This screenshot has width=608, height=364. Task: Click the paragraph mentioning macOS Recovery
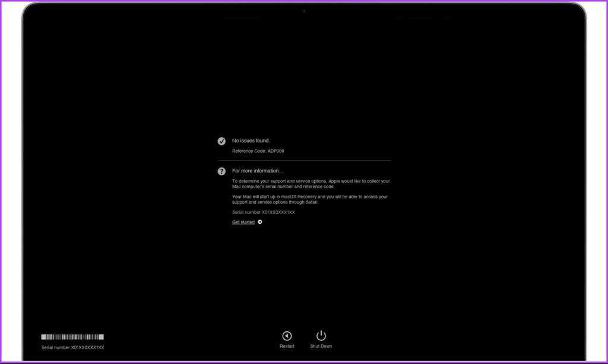tap(309, 199)
